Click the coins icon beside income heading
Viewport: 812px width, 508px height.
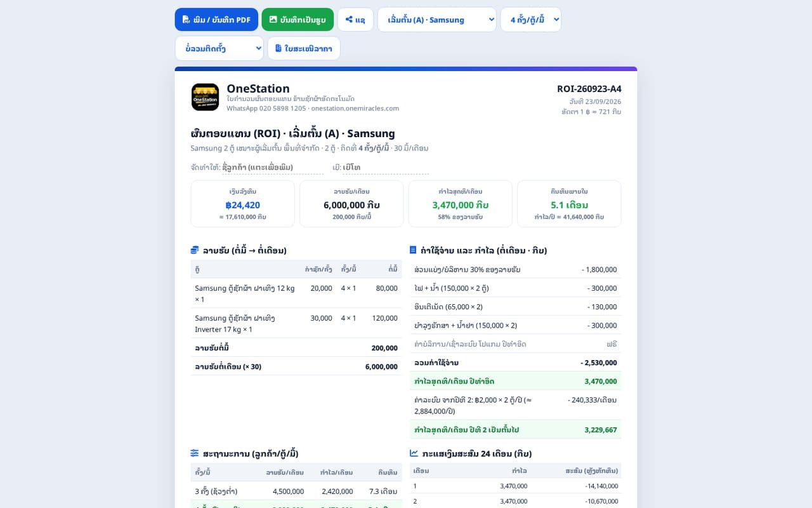tap(195, 250)
